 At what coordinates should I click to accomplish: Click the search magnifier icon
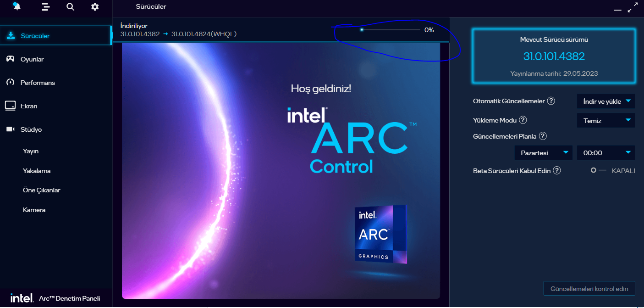point(70,6)
